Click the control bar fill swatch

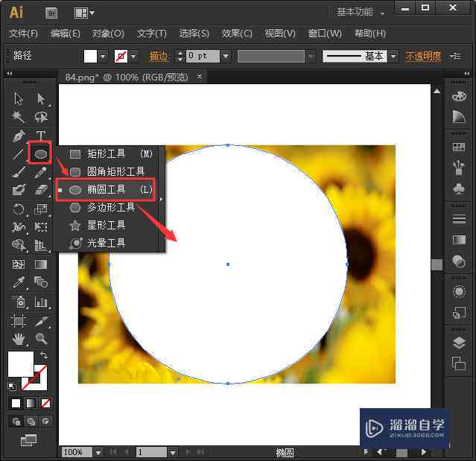click(90, 57)
